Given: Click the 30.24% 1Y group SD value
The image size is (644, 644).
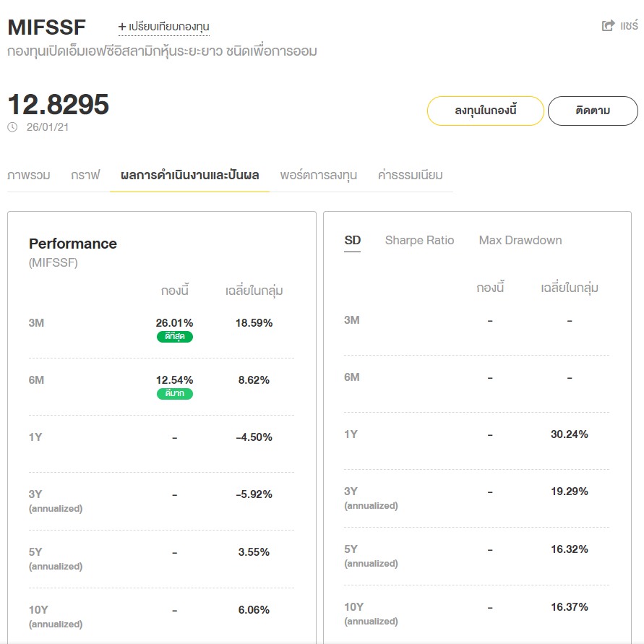Looking at the screenshot, I should point(570,434).
